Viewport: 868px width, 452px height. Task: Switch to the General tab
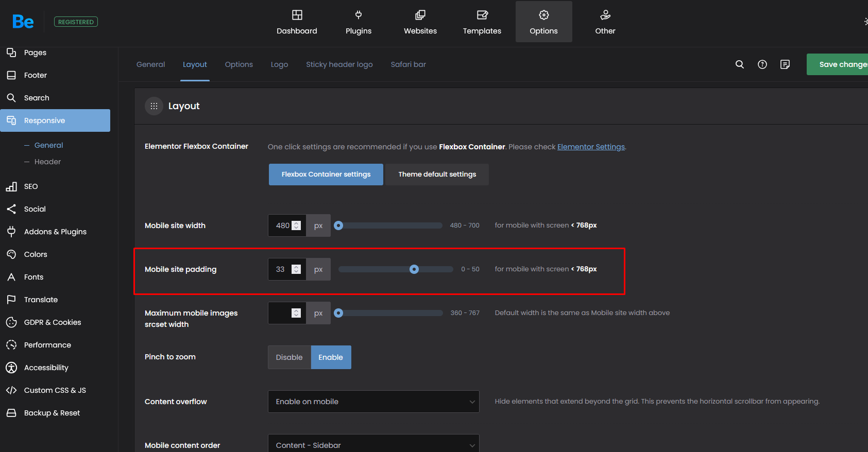151,64
